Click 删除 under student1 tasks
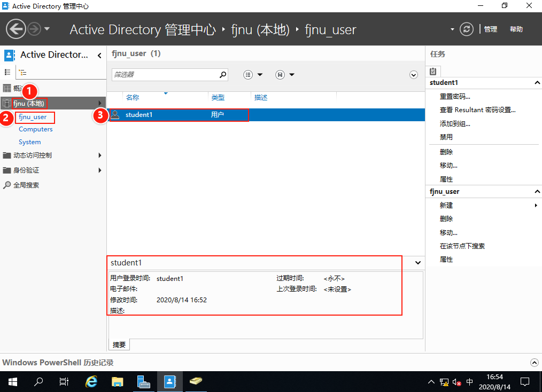Viewport: 542px width, 392px height. tap(446, 152)
